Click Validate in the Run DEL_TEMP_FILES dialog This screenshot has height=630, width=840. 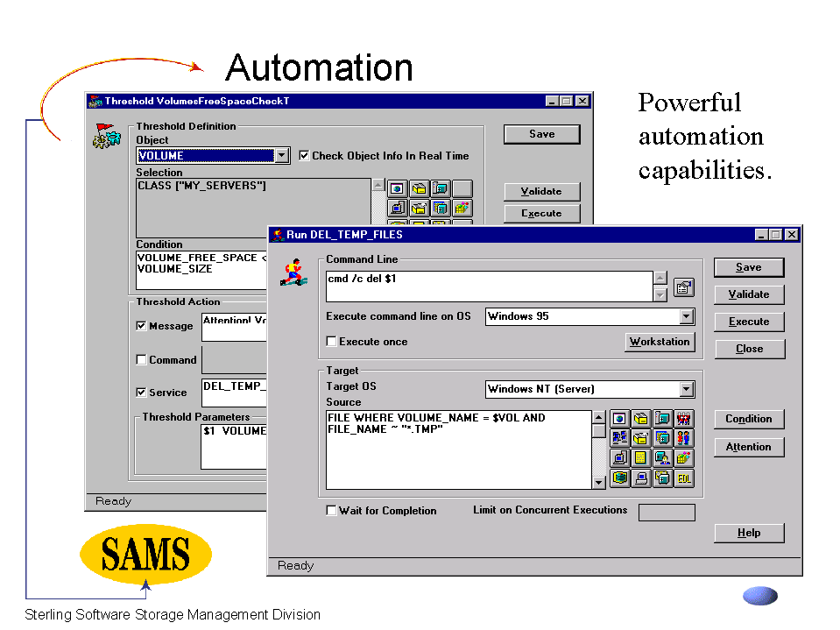point(748,294)
